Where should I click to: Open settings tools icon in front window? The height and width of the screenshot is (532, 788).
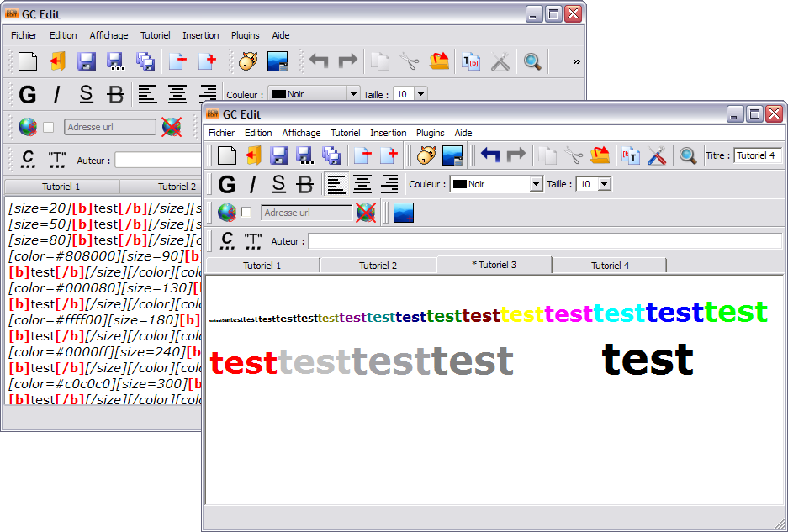pyautogui.click(x=656, y=155)
